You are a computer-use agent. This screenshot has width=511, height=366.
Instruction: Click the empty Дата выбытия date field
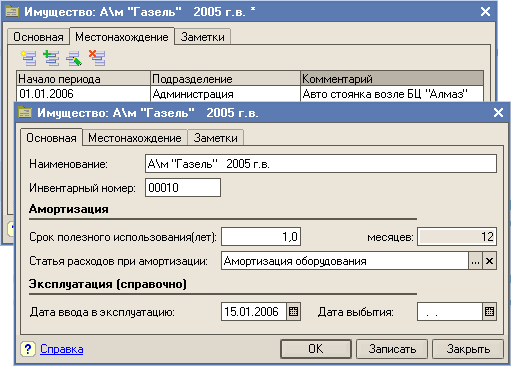click(450, 312)
